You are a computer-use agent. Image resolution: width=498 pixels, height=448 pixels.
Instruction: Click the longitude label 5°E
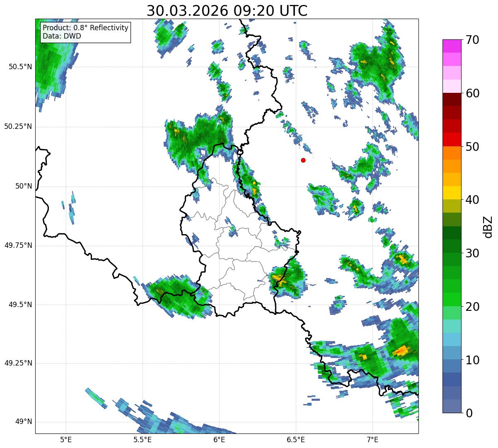[66, 439]
